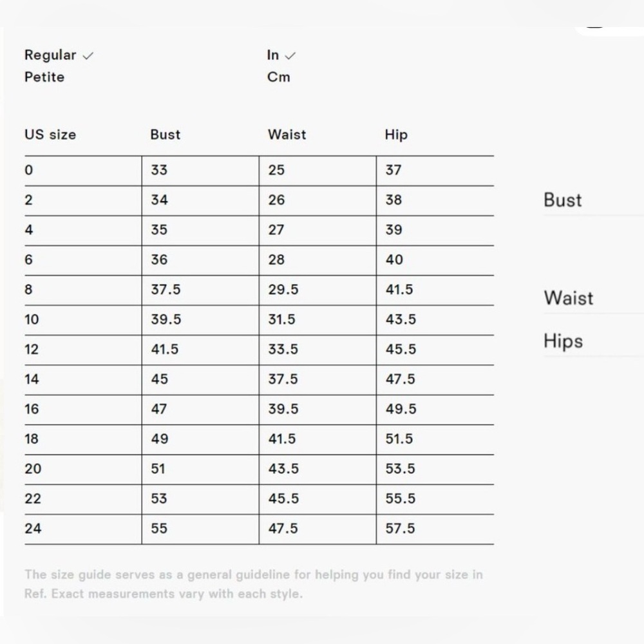Click the Hip column header
Screen dimensions: 644x644
396,135
